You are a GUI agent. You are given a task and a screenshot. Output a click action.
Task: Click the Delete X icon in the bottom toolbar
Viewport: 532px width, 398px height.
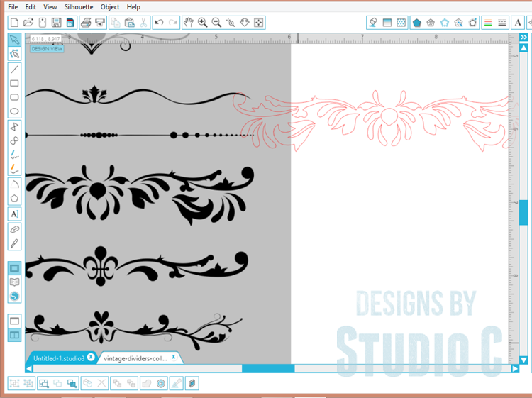pyautogui.click(x=101, y=383)
